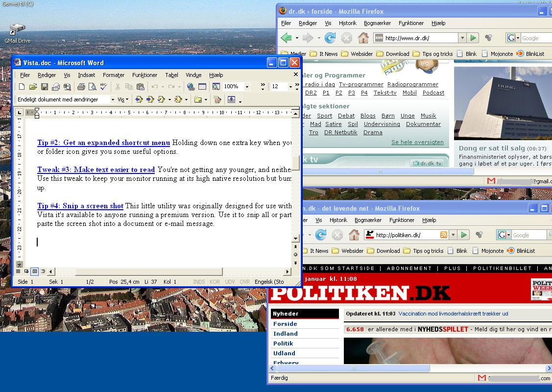Switch Word to Normal view button

[x=18, y=271]
